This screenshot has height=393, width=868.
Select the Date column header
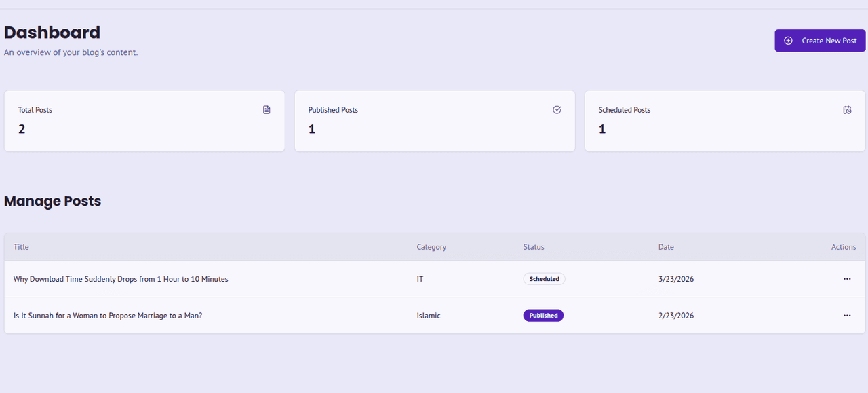pyautogui.click(x=666, y=247)
